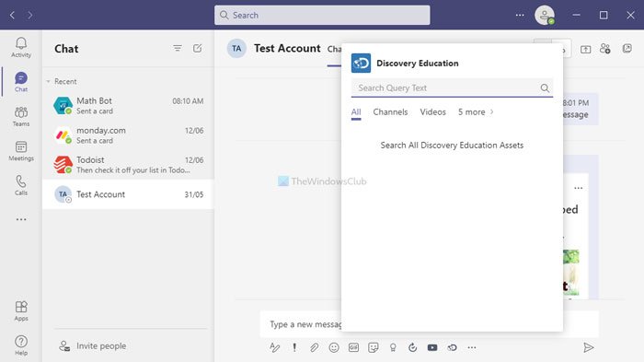The image size is (644, 362).
Task: Open more messaging extensions ellipsis
Action: pyautogui.click(x=472, y=347)
